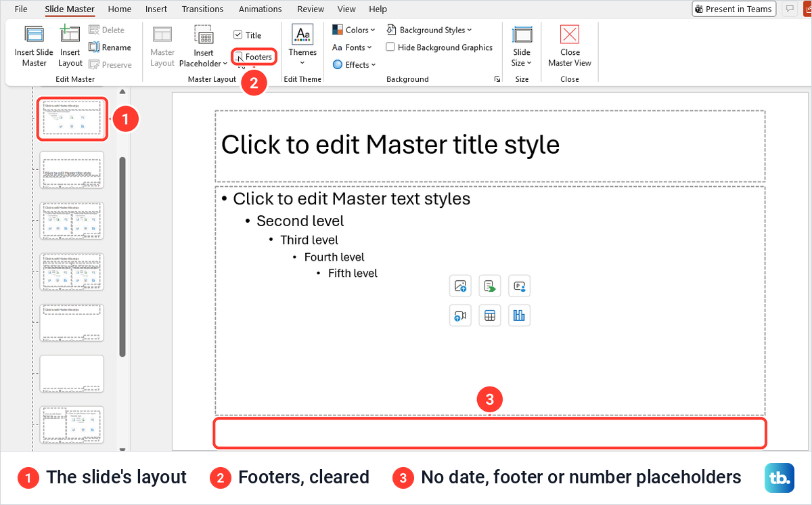Select the blank layout thumbnail

72,374
